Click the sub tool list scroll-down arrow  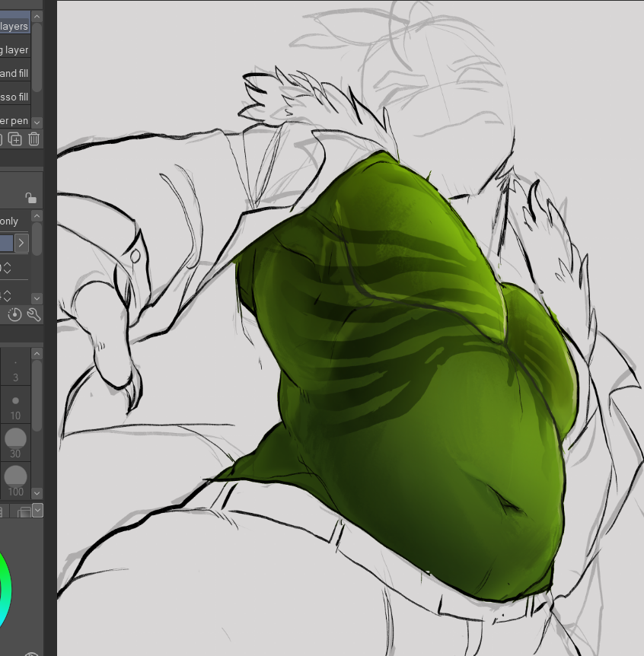(x=37, y=123)
